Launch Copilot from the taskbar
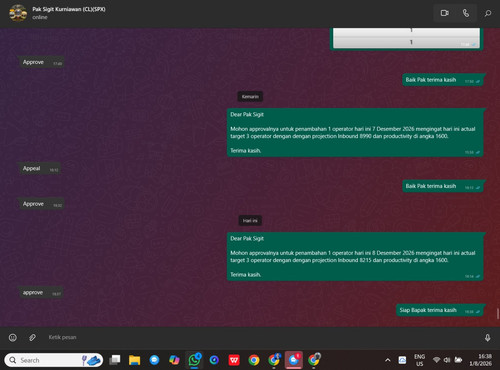500x370 pixels. click(174, 360)
